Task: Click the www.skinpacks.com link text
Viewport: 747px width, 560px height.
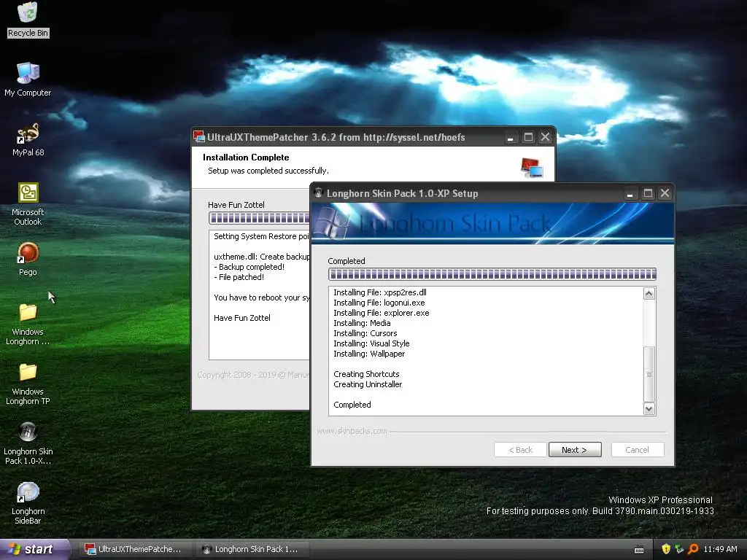Action: click(352, 431)
